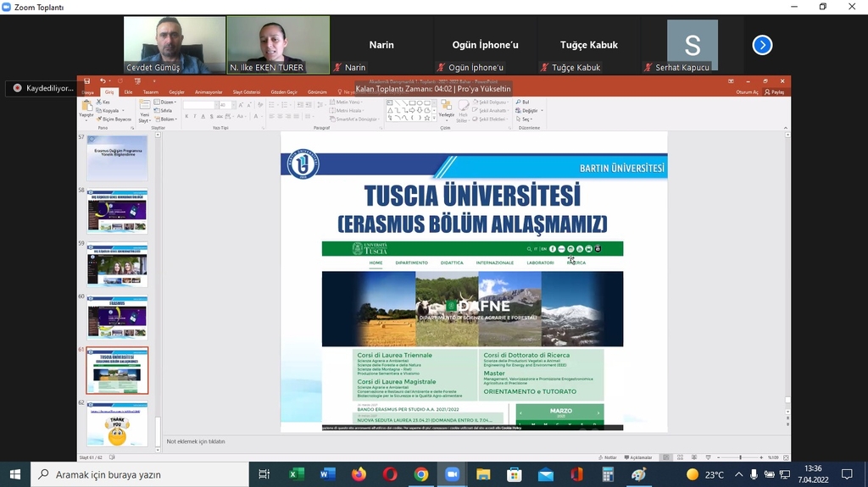
Task: Launch Excel from the taskbar
Action: point(295,474)
